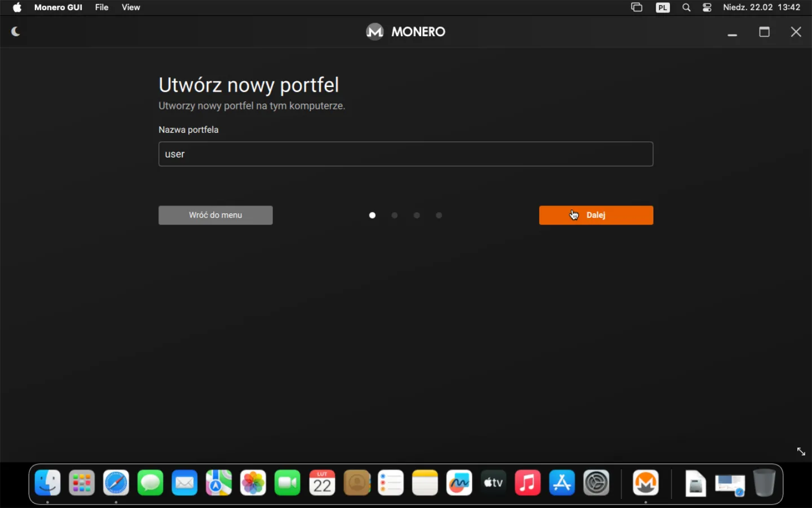Select the first wizard progress dot

click(x=372, y=215)
